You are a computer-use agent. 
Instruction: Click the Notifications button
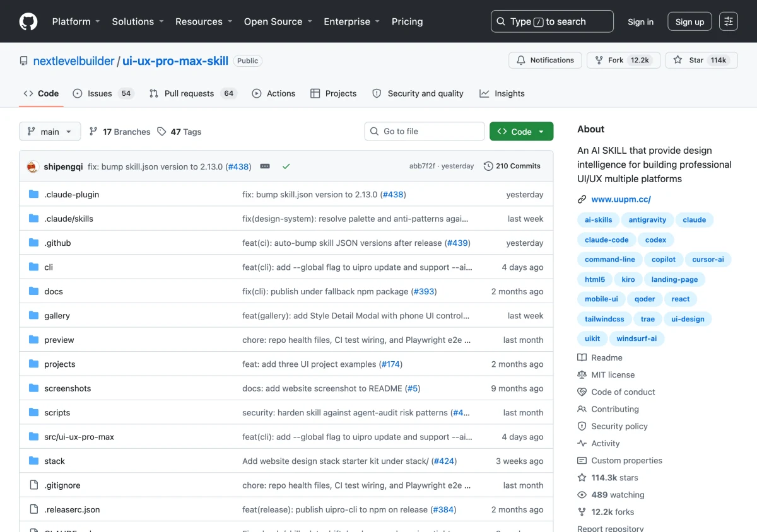pyautogui.click(x=545, y=60)
